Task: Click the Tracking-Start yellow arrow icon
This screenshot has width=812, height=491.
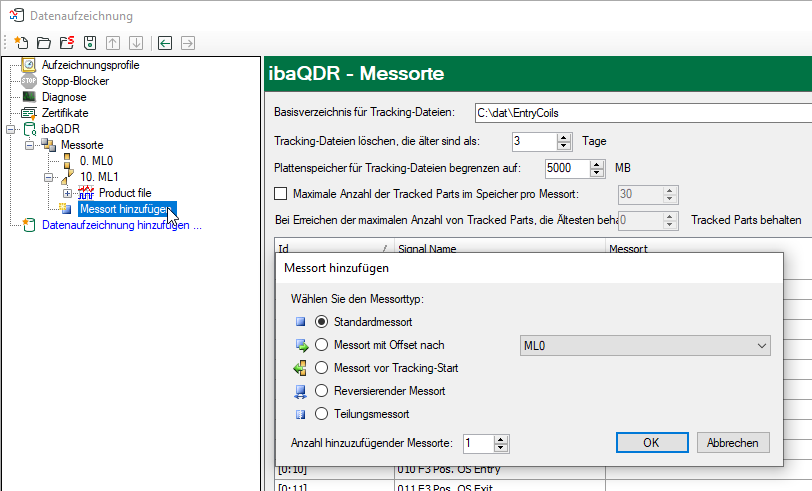Action: click(x=300, y=368)
